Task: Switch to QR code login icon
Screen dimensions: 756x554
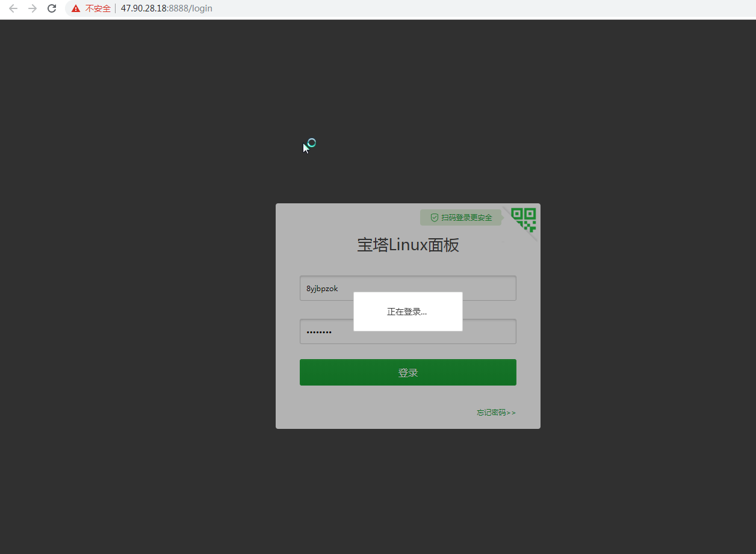Action: tap(523, 220)
